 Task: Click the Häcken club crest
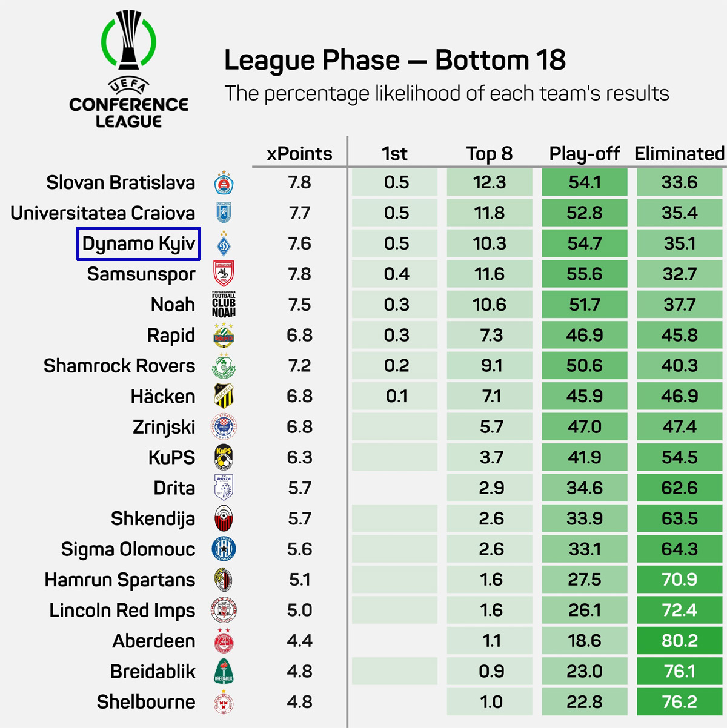pos(224,396)
